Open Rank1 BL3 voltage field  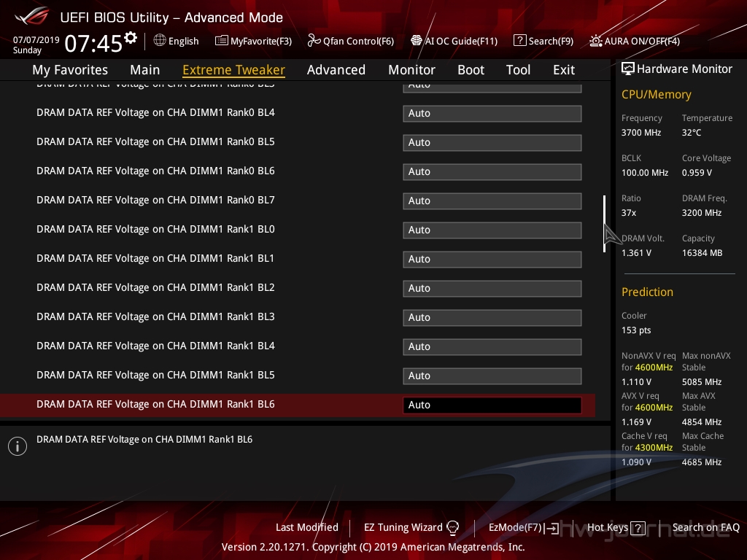pos(492,318)
